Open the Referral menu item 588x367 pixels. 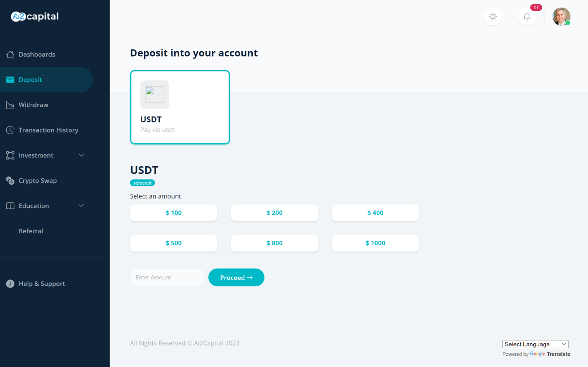click(x=31, y=231)
